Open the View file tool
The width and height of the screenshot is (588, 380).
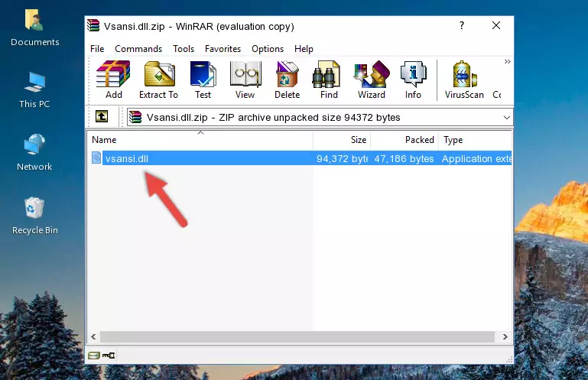pos(245,80)
